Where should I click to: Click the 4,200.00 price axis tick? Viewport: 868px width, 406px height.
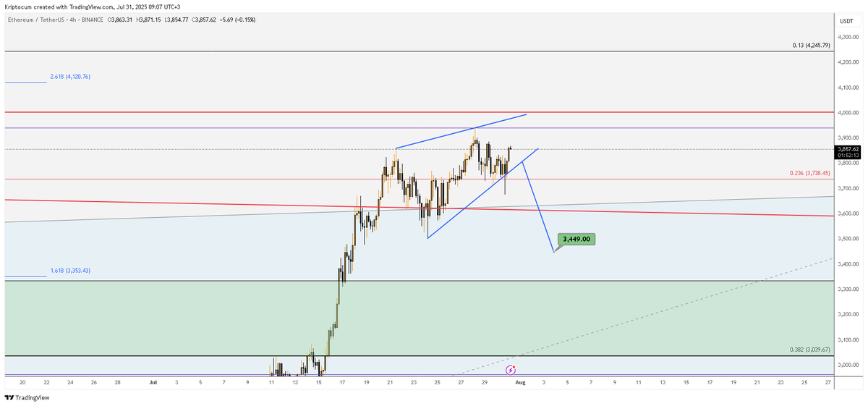coord(848,62)
